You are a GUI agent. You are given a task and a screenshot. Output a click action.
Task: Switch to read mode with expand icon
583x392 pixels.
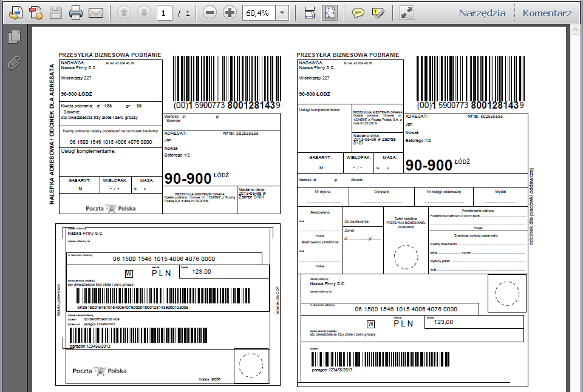click(407, 13)
